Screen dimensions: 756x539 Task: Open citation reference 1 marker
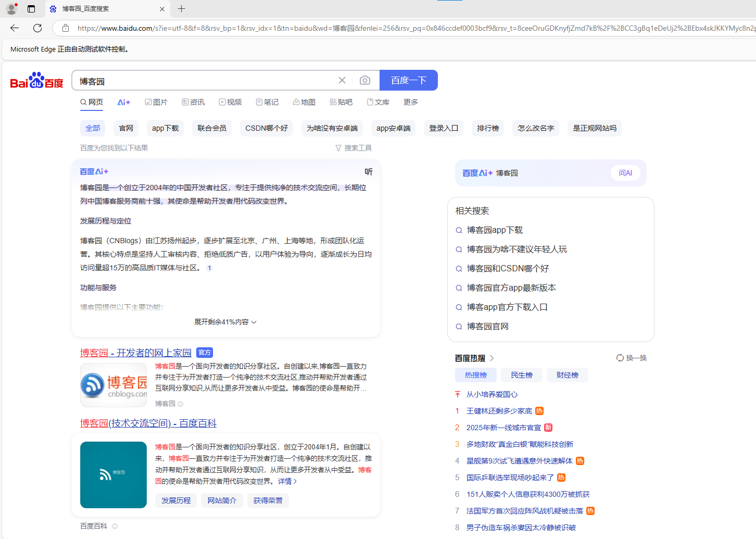click(209, 268)
